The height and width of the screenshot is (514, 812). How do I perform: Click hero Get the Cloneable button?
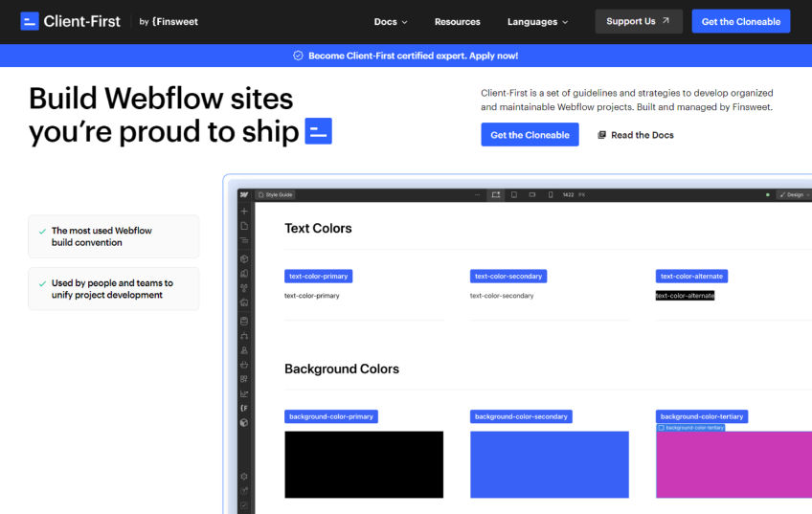pyautogui.click(x=530, y=135)
